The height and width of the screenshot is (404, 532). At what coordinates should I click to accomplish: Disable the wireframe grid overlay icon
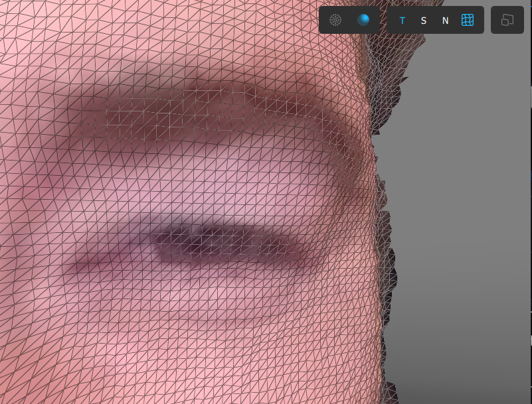pos(468,21)
